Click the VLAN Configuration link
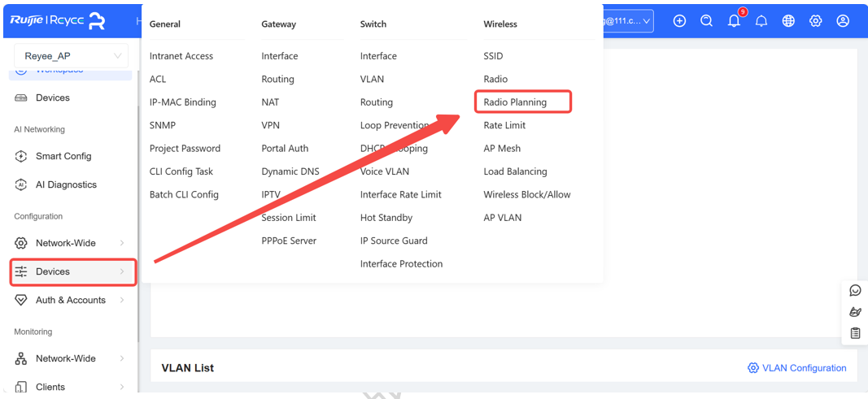The height and width of the screenshot is (399, 868). 804,368
